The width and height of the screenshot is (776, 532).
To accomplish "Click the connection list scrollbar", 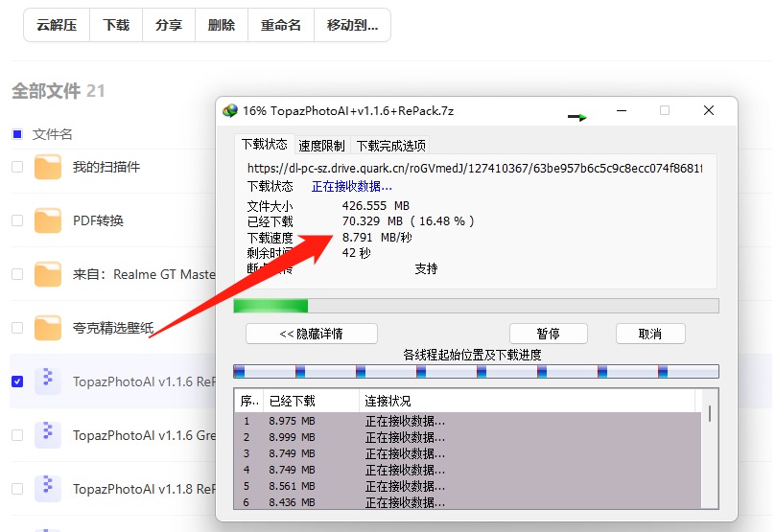I will (710, 449).
